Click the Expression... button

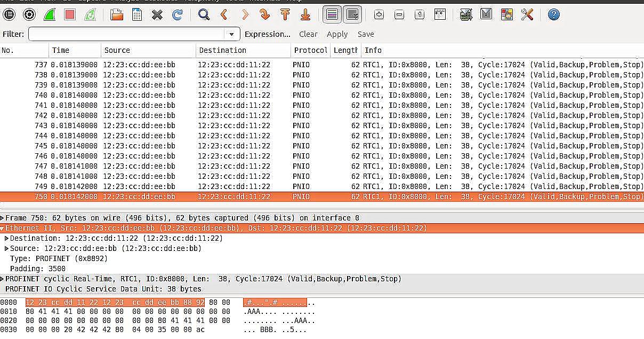(268, 34)
